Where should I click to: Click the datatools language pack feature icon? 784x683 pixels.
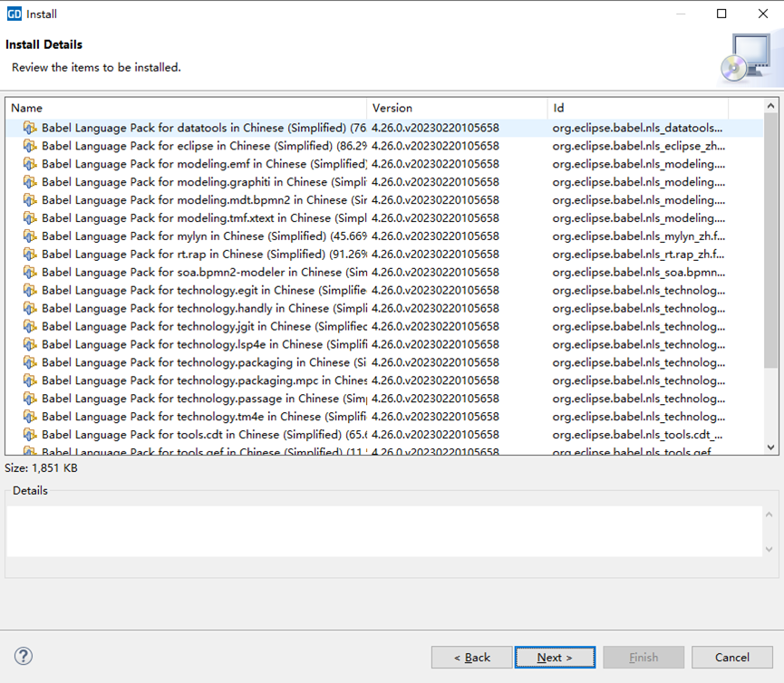coord(30,128)
